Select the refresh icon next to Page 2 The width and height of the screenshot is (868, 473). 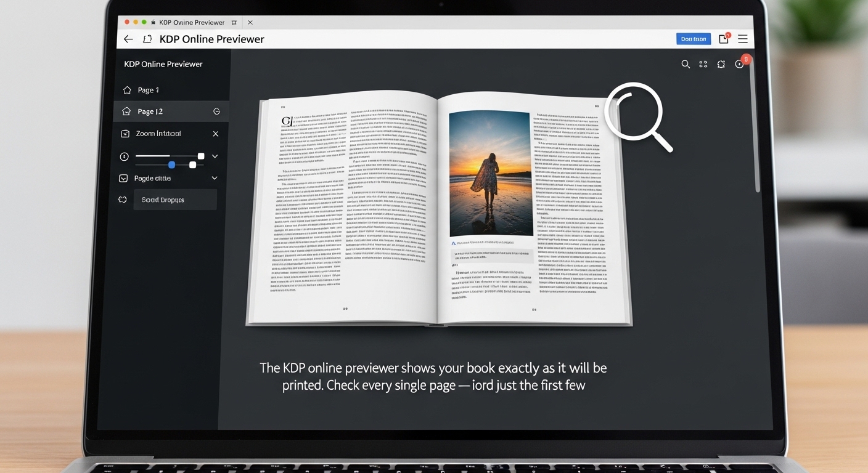(x=216, y=111)
